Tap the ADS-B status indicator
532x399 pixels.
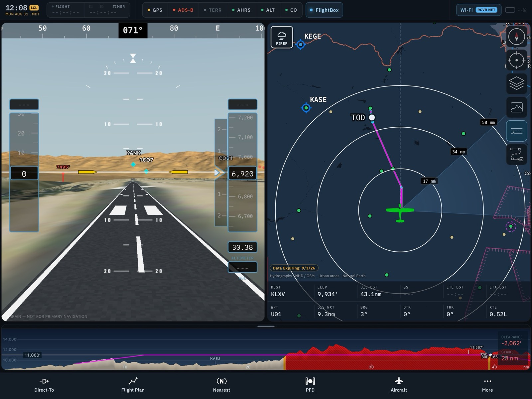point(183,10)
